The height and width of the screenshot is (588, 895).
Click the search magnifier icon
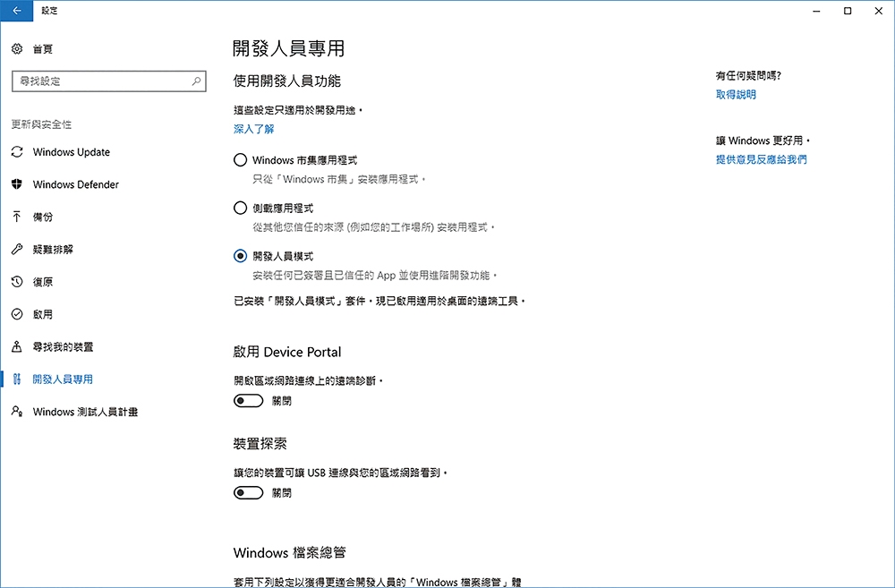196,81
